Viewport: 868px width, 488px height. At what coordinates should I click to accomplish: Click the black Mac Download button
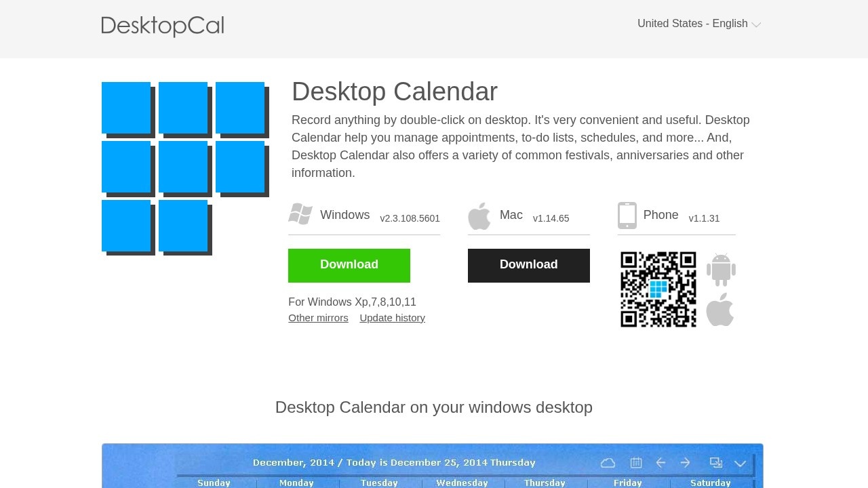point(528,265)
